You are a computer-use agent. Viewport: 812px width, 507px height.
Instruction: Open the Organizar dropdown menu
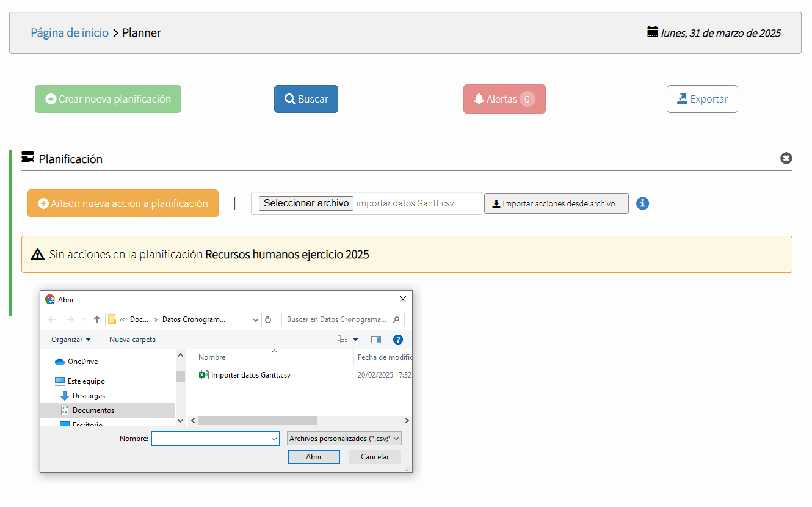coord(71,340)
